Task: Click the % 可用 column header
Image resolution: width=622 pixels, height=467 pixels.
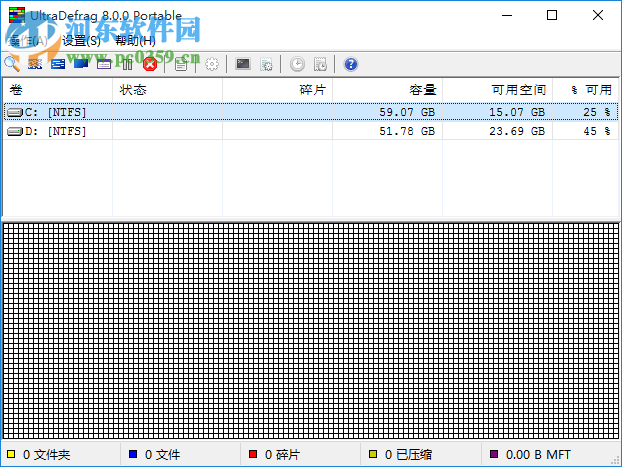Action: click(x=586, y=90)
